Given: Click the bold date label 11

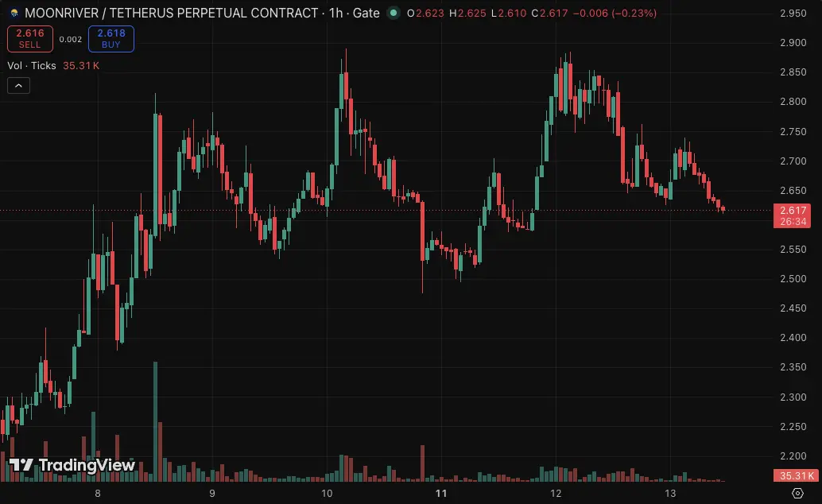Looking at the screenshot, I should (x=441, y=493).
